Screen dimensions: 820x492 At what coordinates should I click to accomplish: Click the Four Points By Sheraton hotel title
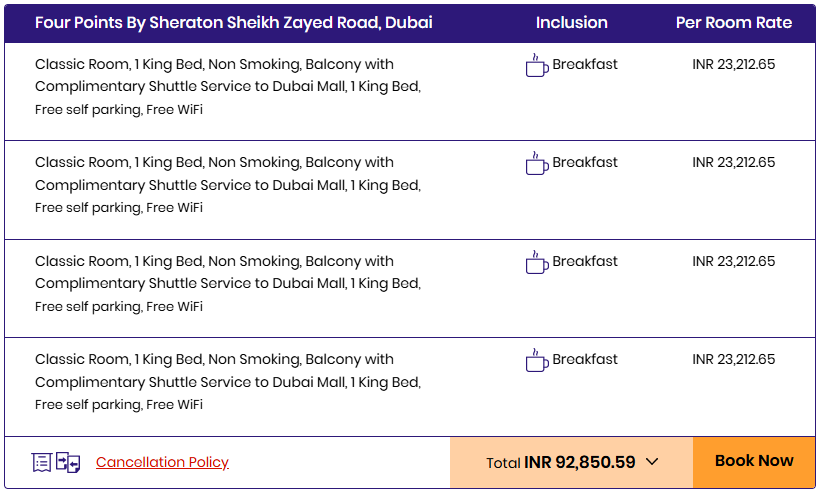point(234,22)
